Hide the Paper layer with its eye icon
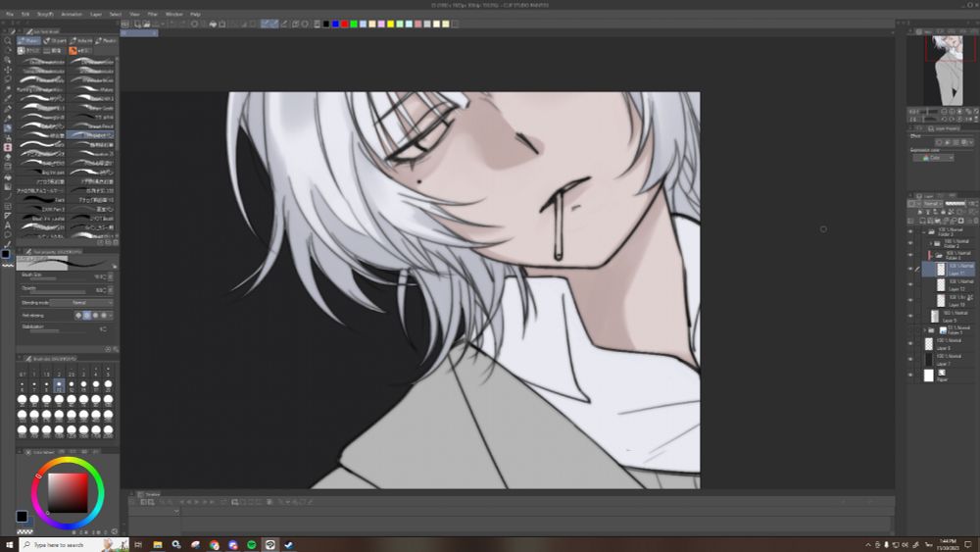 [x=910, y=376]
